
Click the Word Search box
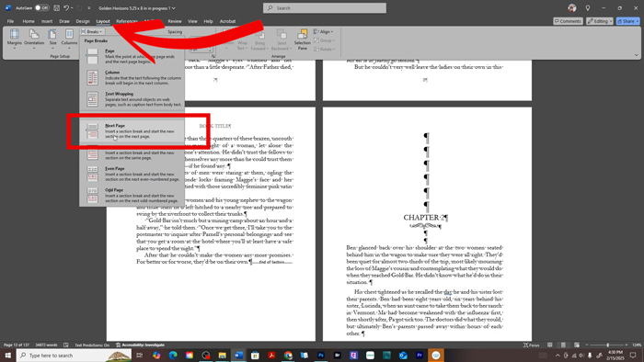pyautogui.click(x=325, y=7)
